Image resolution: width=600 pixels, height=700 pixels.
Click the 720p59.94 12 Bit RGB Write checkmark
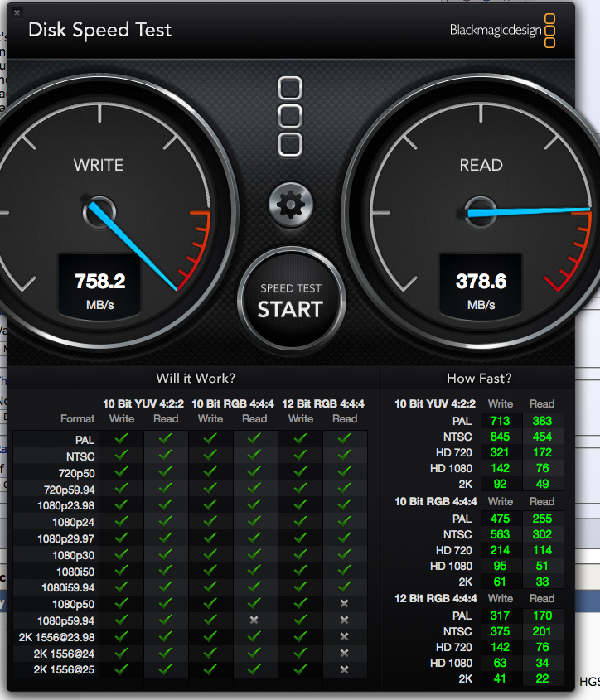click(x=300, y=488)
